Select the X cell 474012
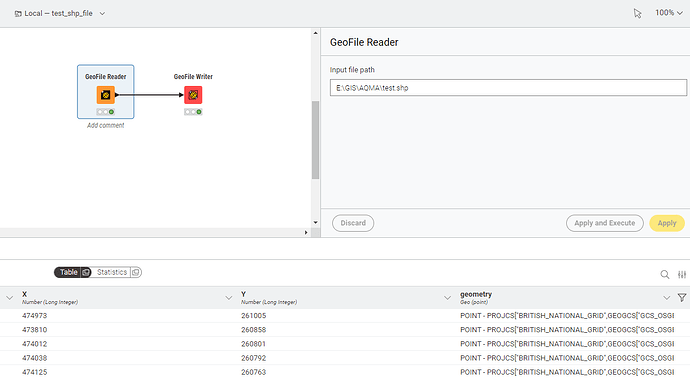Image resolution: width=690 pixels, height=378 pixels. pos(34,344)
